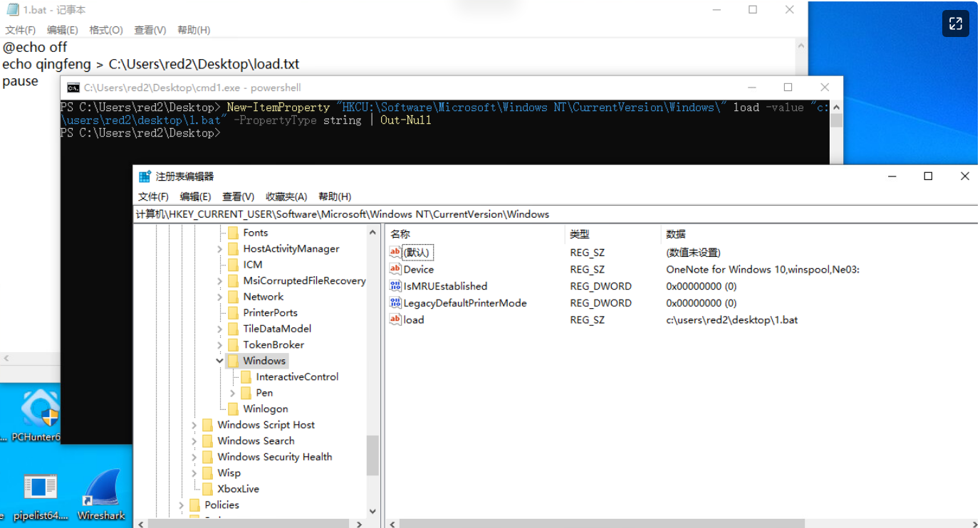The height and width of the screenshot is (528, 980).
Task: Click the powershell icon in the console title bar
Action: click(x=73, y=87)
